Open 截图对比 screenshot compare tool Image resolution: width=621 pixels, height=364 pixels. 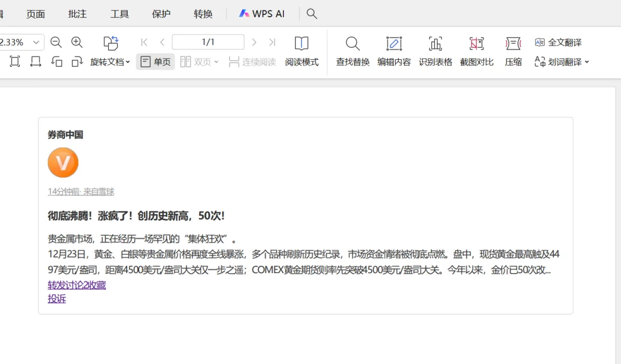click(477, 52)
